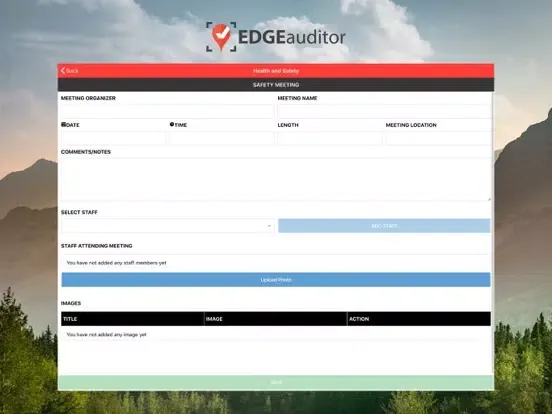The image size is (552, 414).
Task: Click the clock icon beside TIME
Action: (x=172, y=124)
